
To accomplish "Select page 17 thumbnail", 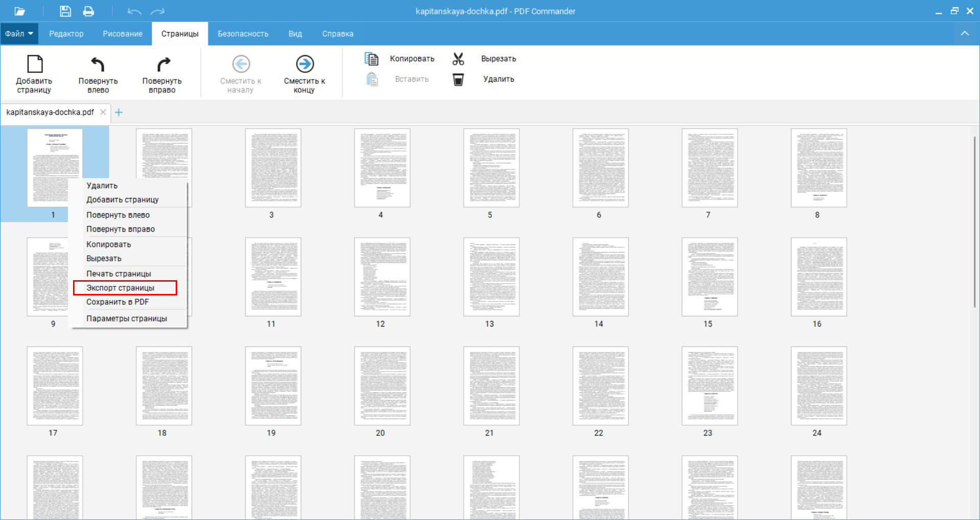I will coord(55,386).
